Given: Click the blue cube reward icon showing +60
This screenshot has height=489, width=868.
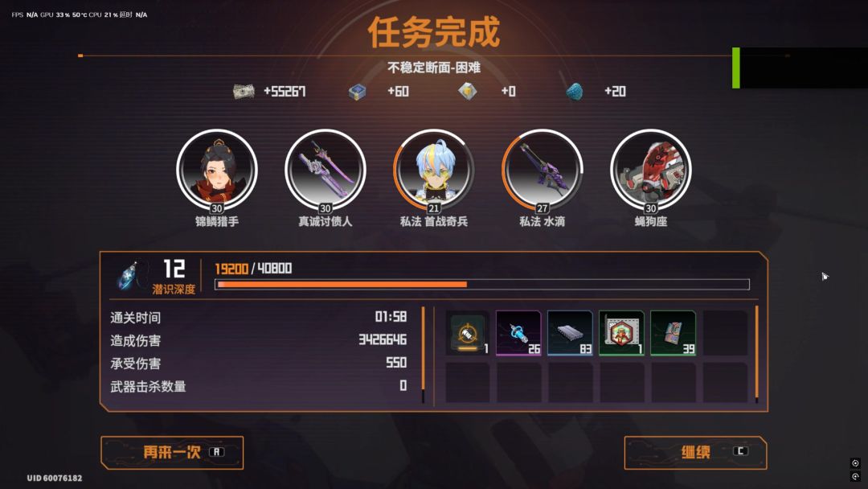Looking at the screenshot, I should click(357, 92).
